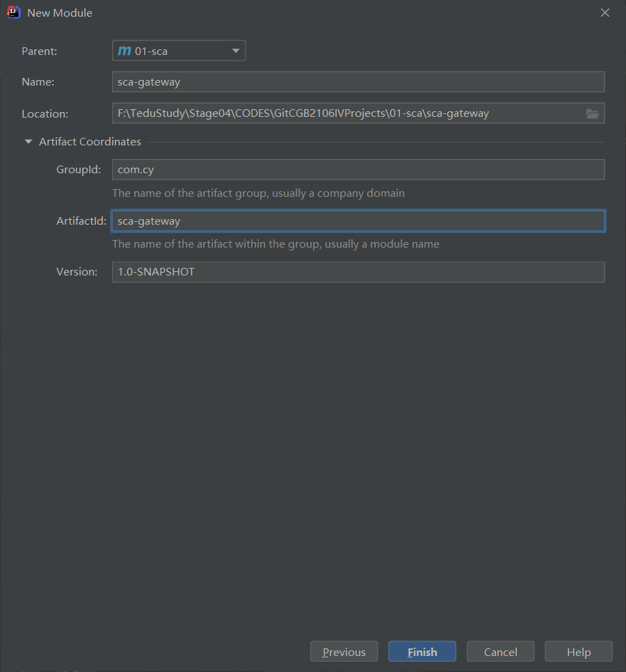Click the Help button
This screenshot has width=626, height=672.
pos(579,651)
